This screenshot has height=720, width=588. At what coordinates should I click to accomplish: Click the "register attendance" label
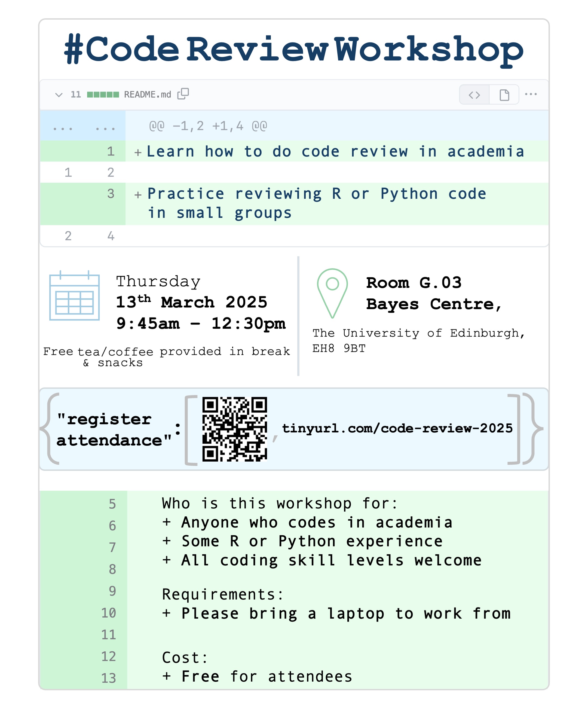tap(114, 430)
